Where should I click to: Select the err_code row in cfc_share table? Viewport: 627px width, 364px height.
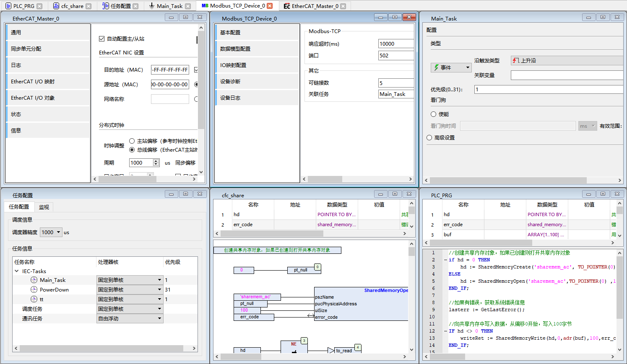311,225
